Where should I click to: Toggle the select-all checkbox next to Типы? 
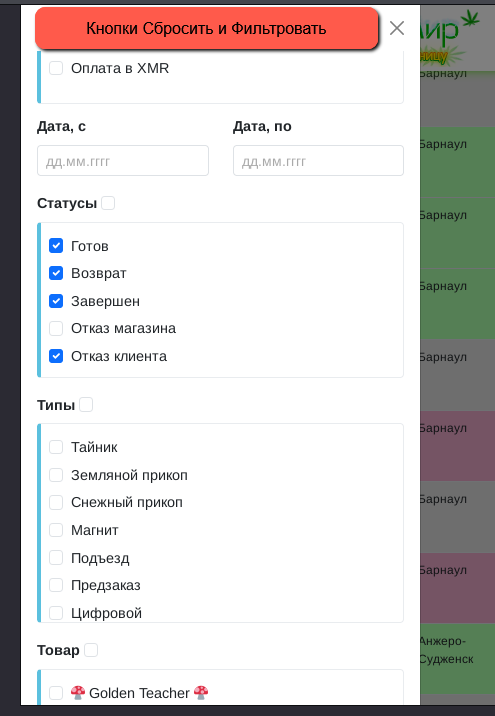coord(86,405)
